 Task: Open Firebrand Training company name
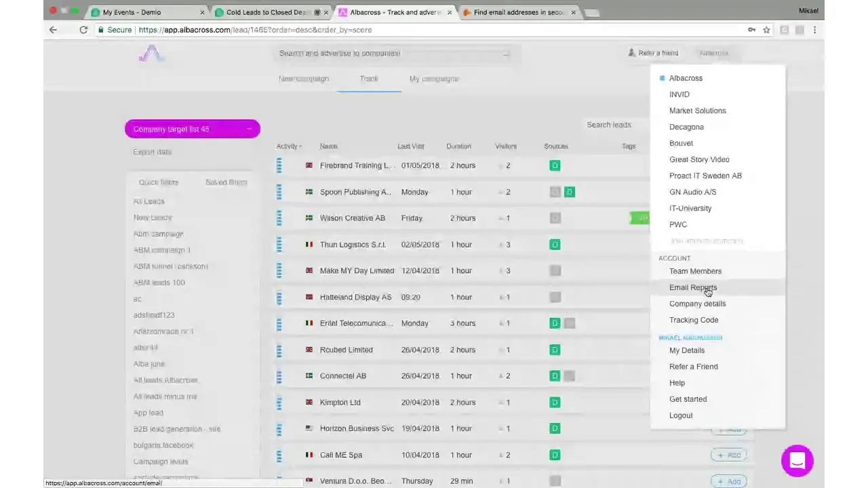pyautogui.click(x=356, y=165)
